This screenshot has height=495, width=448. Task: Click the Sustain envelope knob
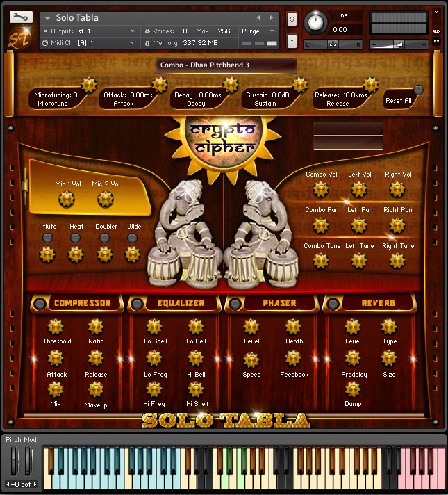(x=300, y=85)
